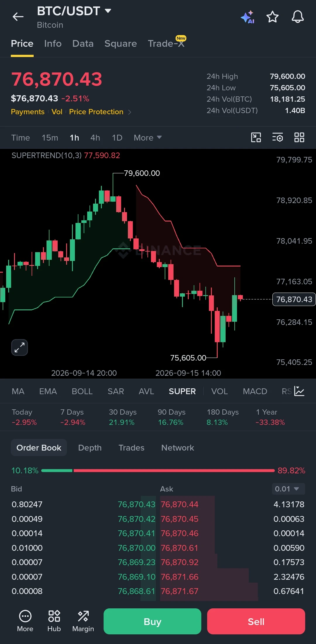Open the Square tab
Screen dimensions: 316x644
[121, 44]
